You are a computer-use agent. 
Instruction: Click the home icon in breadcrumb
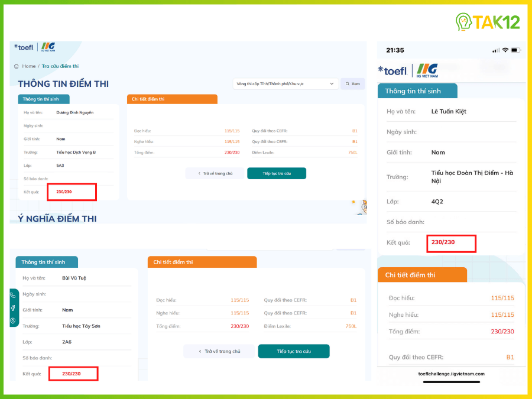(17, 66)
